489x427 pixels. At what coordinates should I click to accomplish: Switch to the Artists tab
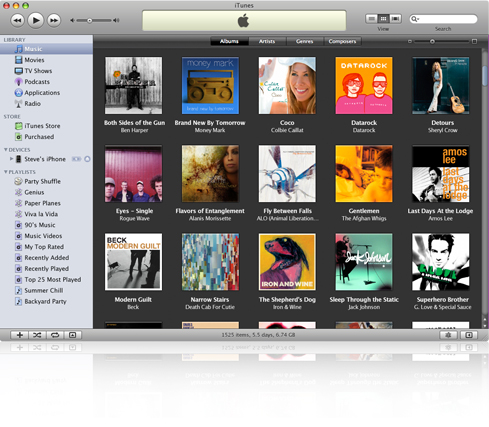point(267,41)
